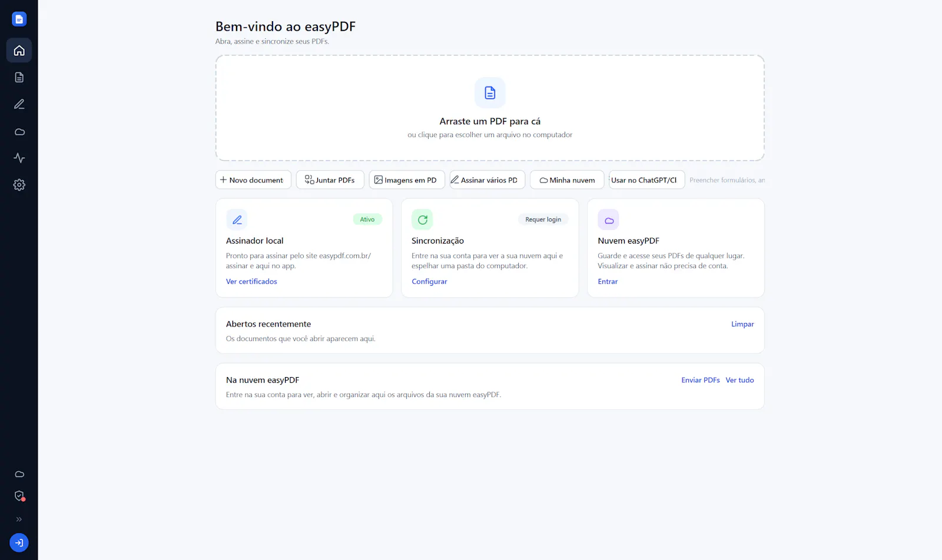Click the Entrar link on the Nuvem card

tap(608, 282)
